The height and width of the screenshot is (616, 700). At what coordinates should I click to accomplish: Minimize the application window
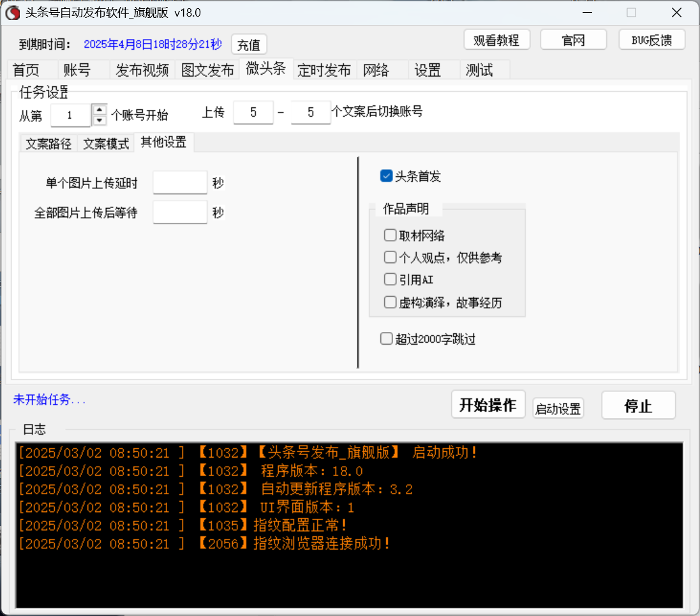588,13
